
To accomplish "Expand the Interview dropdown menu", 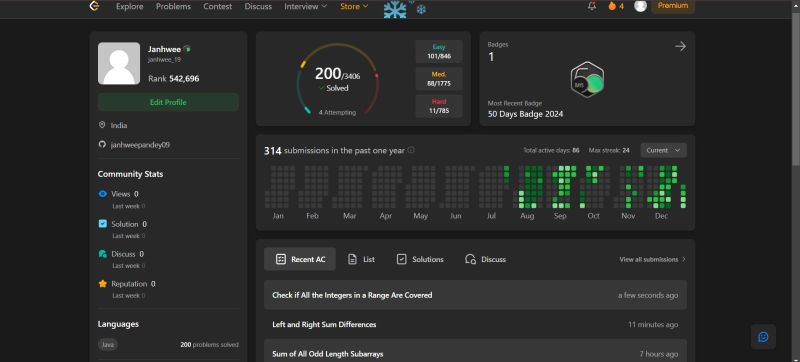I will pos(305,7).
